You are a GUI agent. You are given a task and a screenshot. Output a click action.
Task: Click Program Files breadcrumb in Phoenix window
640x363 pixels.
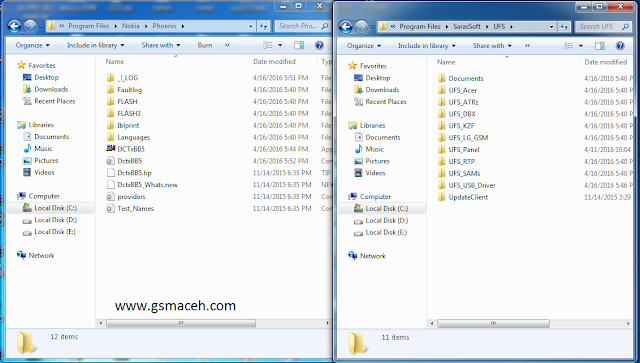pos(89,26)
